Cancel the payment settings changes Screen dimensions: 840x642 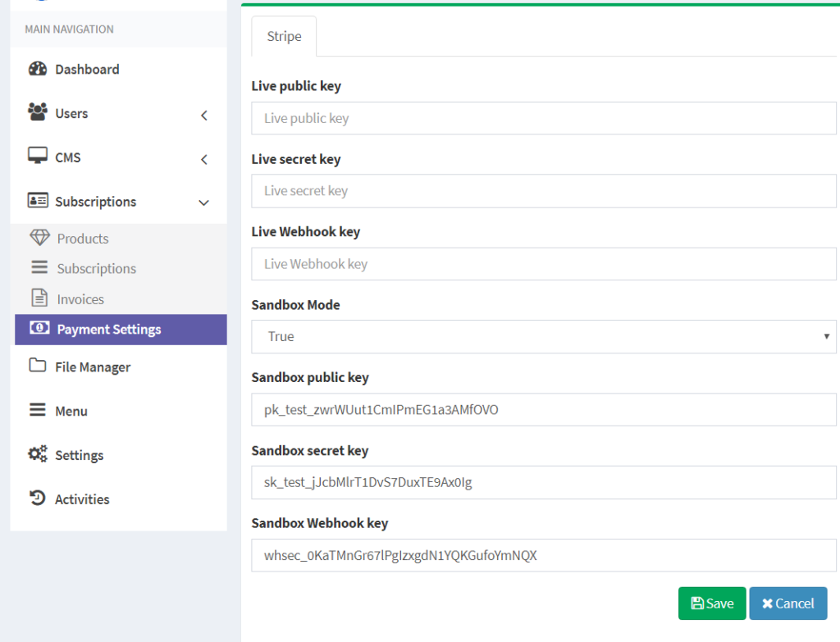click(x=787, y=603)
